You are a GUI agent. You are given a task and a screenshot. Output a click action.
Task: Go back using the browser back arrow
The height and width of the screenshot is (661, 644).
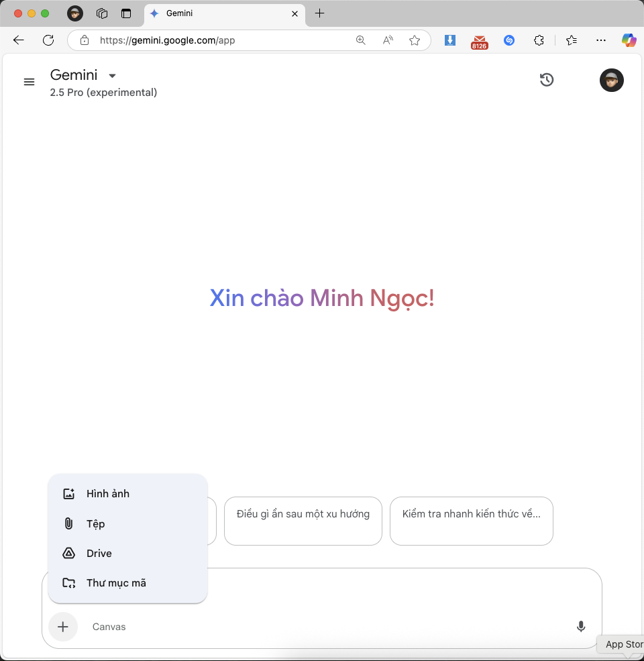19,40
